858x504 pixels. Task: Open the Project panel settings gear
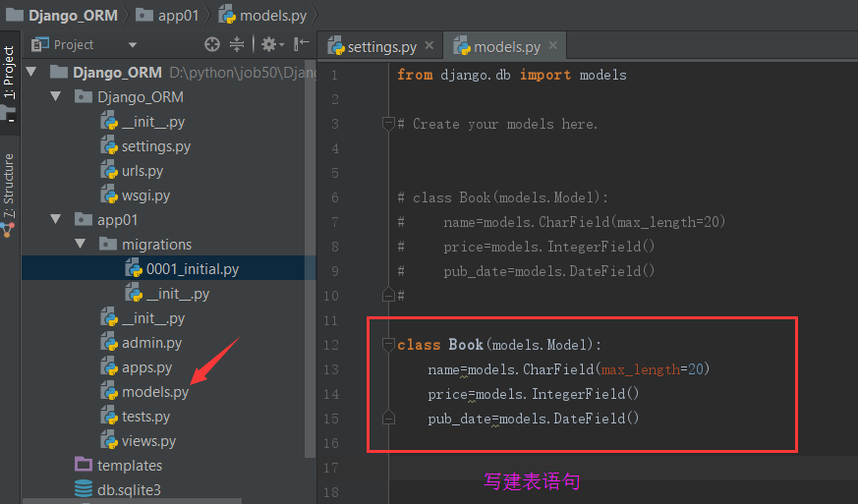tap(272, 44)
